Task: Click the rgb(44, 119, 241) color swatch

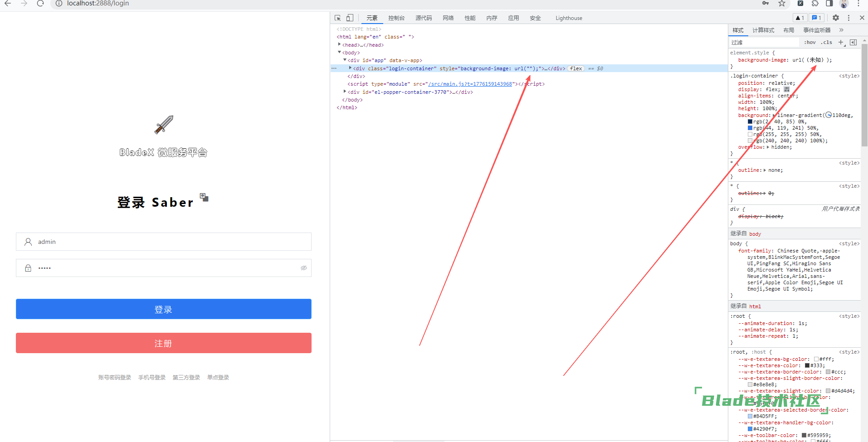Action: tap(750, 128)
